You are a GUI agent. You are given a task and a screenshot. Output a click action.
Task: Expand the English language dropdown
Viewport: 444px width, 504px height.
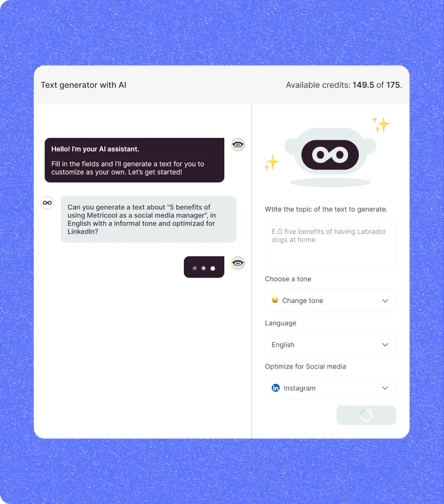330,344
